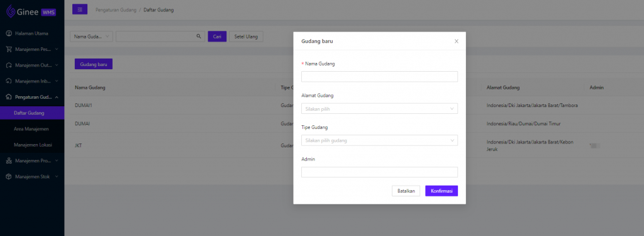The height and width of the screenshot is (236, 644).
Task: Click the Ginee WMS logo
Action: 31,12
